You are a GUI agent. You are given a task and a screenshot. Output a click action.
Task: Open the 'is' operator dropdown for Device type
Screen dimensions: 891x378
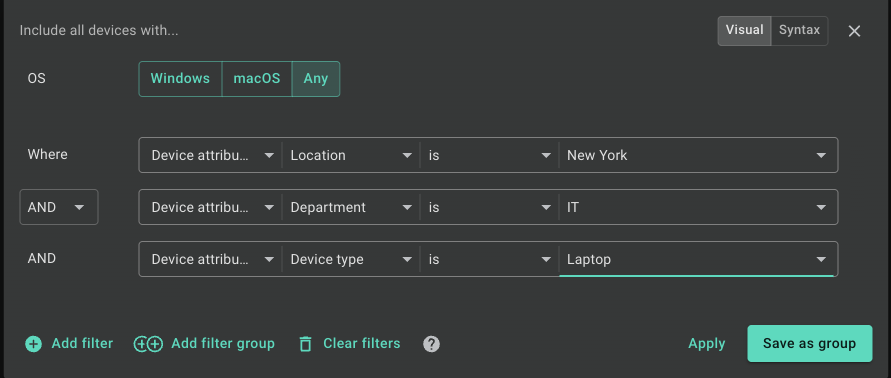(x=489, y=259)
